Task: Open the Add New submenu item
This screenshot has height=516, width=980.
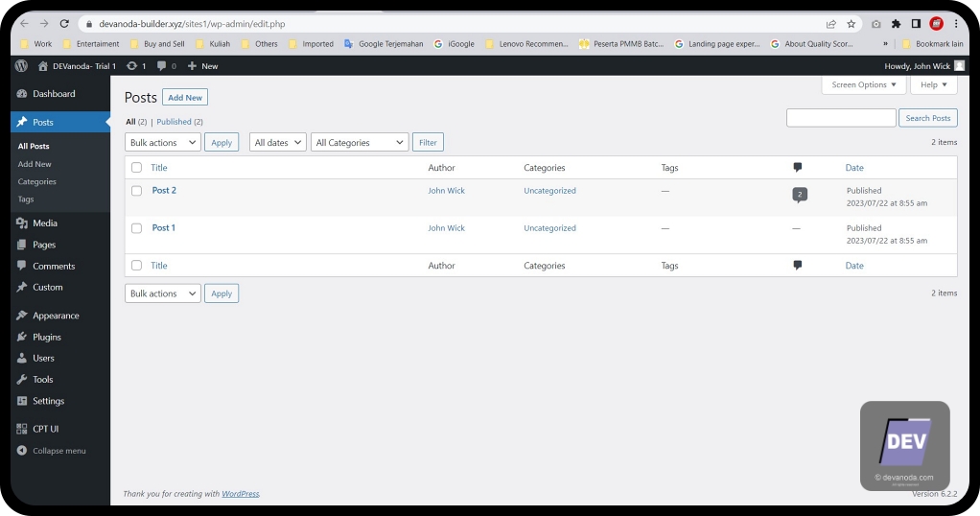Action: (35, 164)
